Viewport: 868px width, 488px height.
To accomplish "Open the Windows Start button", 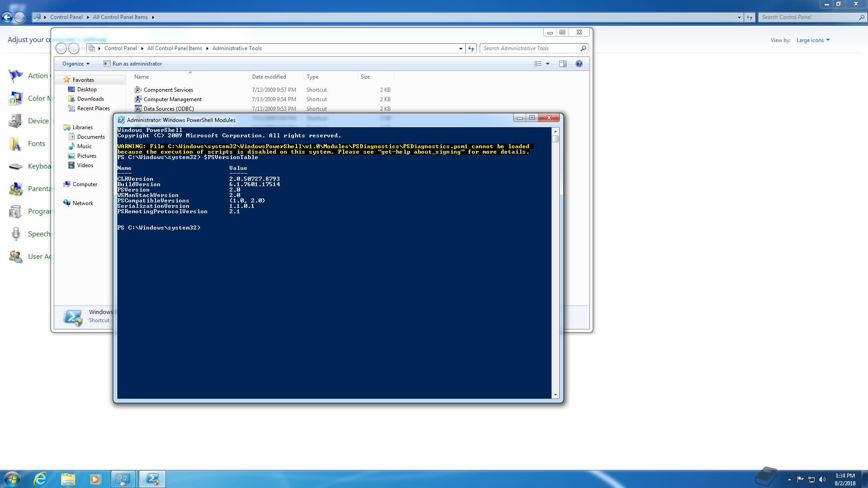I will pyautogui.click(x=12, y=479).
